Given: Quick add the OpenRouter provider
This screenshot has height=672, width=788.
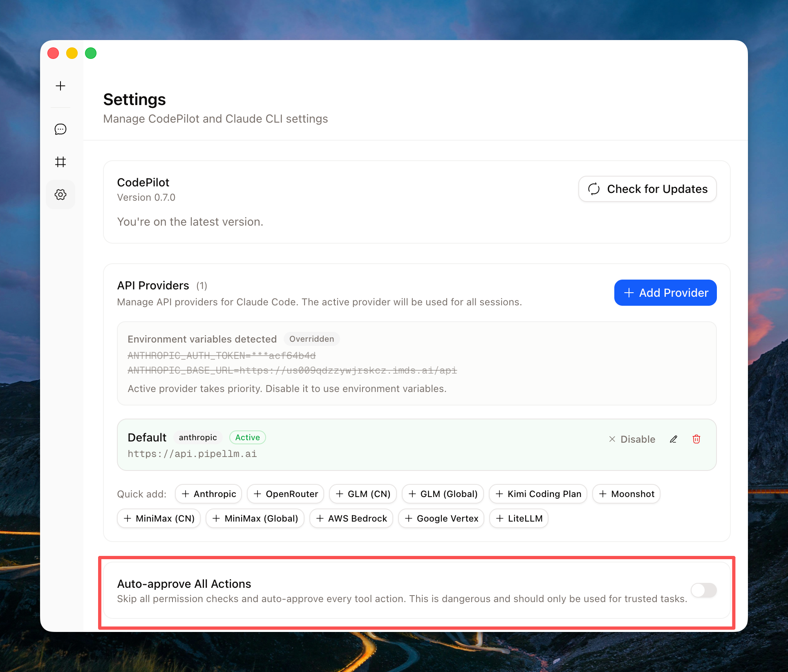Looking at the screenshot, I should [x=286, y=494].
